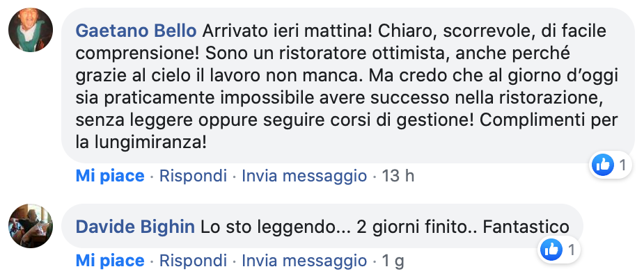Open the Gaetano Bello name link
Image resolution: width=644 pixels, height=276 pixels.
136,31
